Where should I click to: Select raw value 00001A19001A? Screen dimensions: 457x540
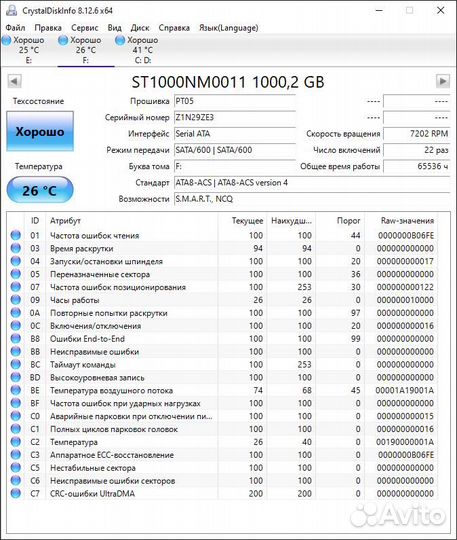(x=405, y=390)
